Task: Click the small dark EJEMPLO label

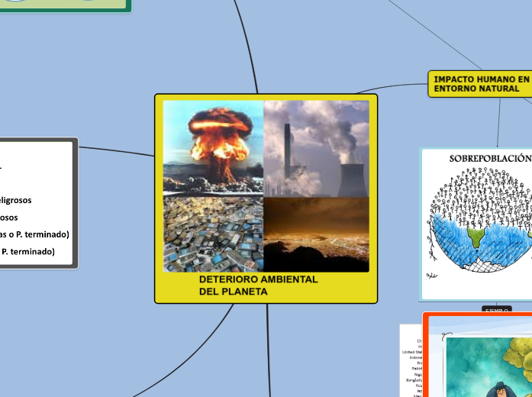Action: point(496,310)
